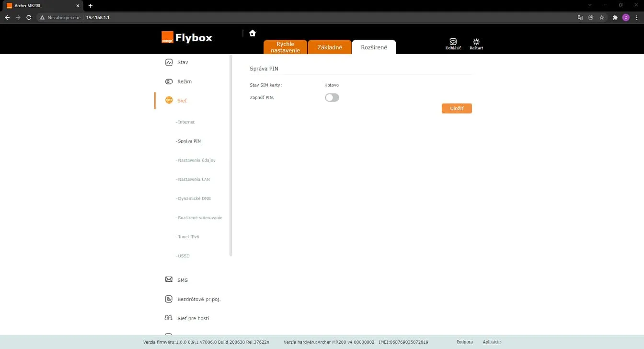
Task: Open the Dynamické DNS submenu item
Action: 194,198
